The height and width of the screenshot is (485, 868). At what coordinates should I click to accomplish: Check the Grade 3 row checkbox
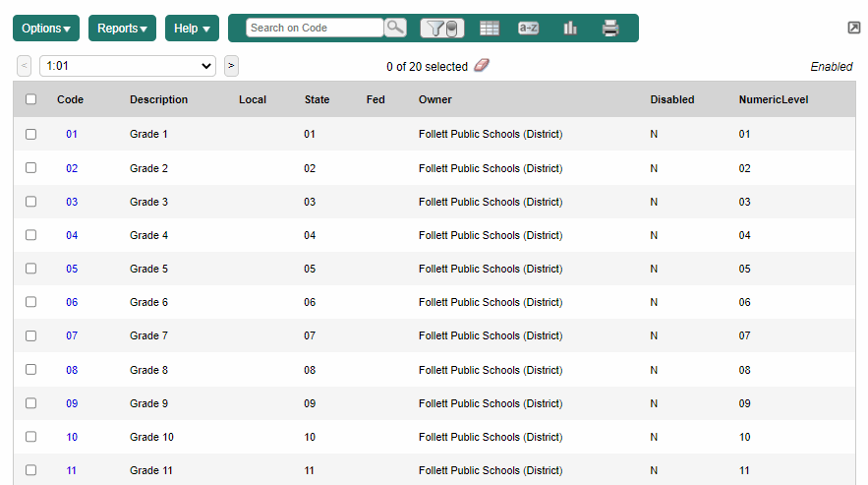coord(31,202)
